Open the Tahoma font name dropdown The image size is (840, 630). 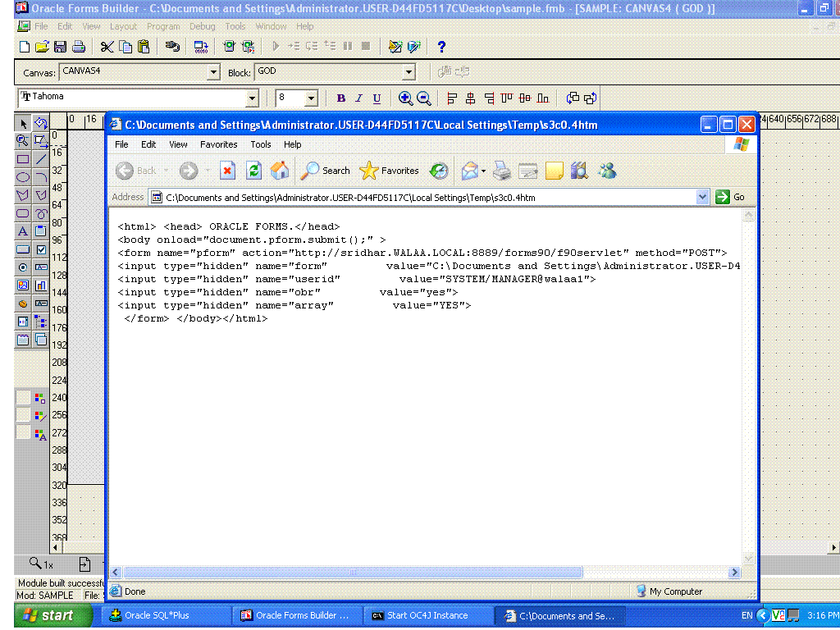(x=253, y=98)
